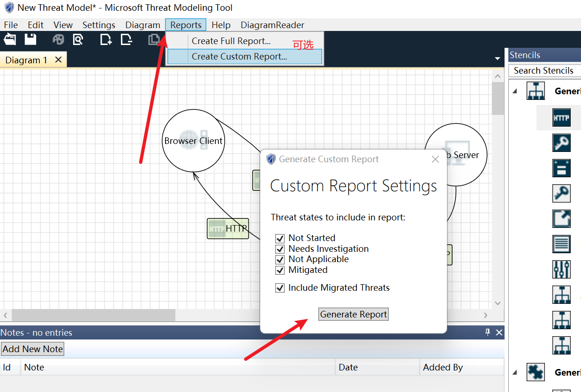The image size is (581, 392).
Task: Uncheck the Not Applicable checkbox
Action: 280,259
